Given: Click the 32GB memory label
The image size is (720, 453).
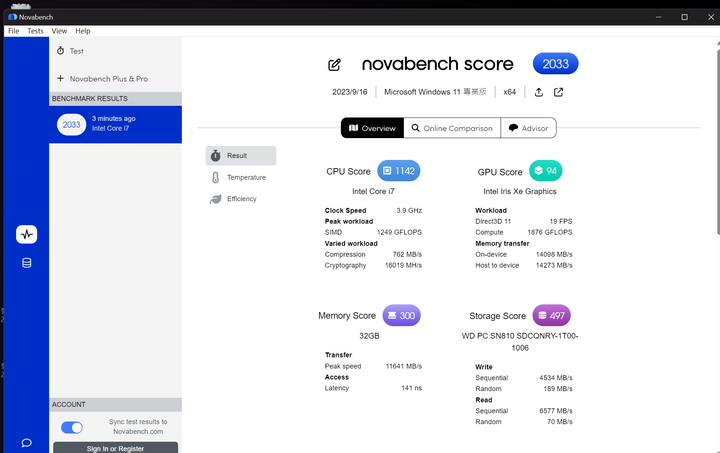Looking at the screenshot, I should (x=369, y=336).
